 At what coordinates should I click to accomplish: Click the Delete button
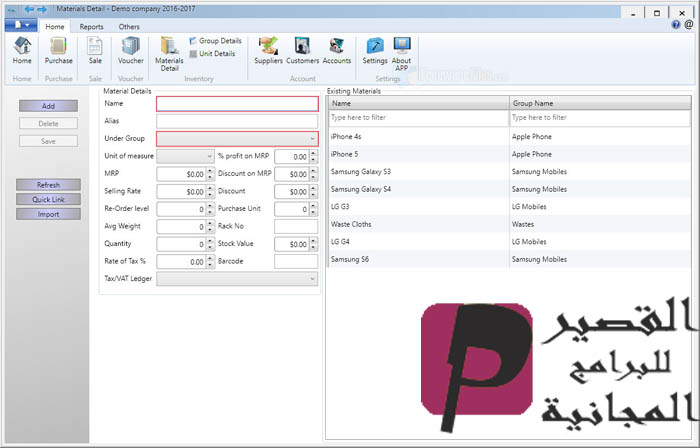pyautogui.click(x=48, y=124)
